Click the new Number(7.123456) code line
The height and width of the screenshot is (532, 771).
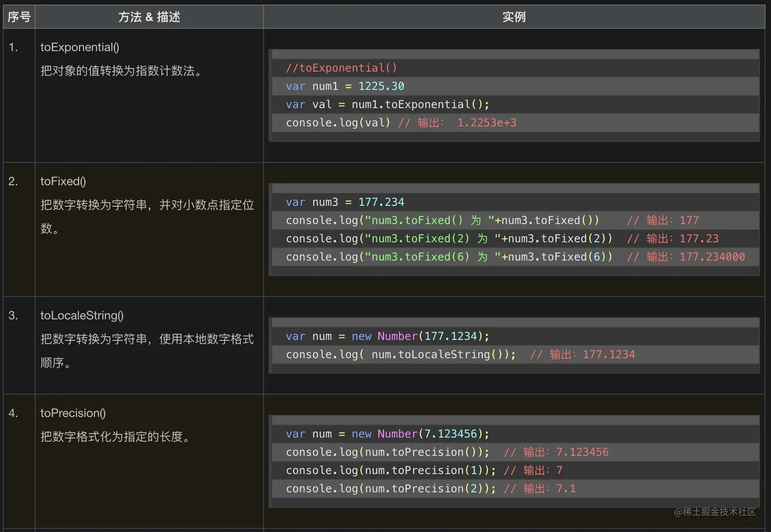[x=388, y=434]
